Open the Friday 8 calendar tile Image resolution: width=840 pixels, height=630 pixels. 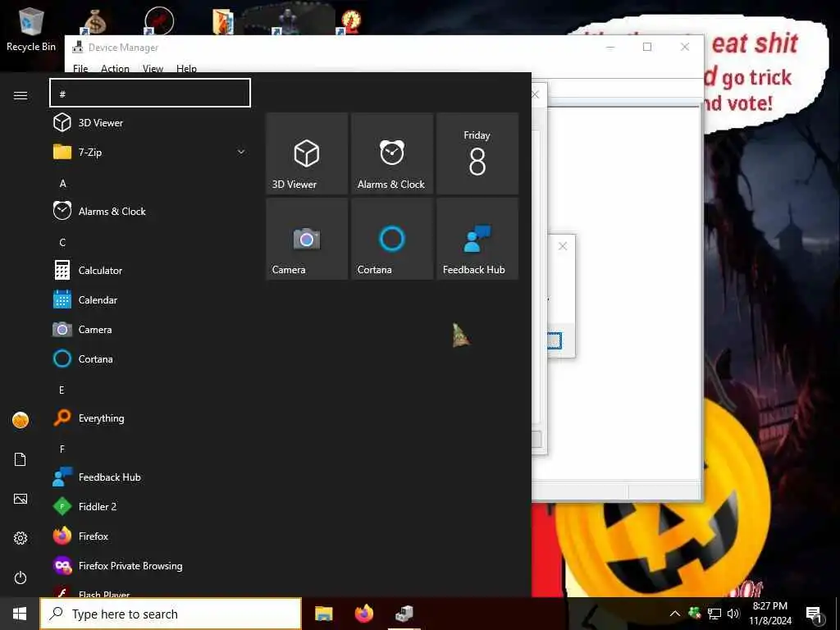[x=477, y=153]
